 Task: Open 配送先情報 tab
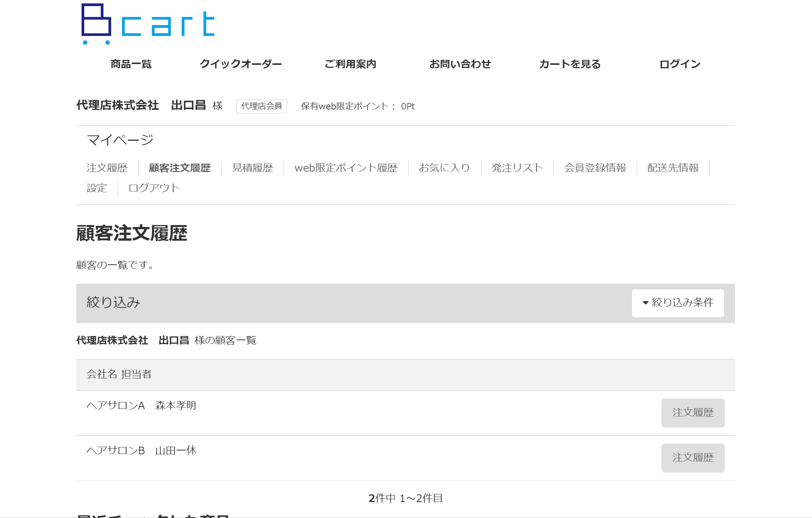pos(673,168)
